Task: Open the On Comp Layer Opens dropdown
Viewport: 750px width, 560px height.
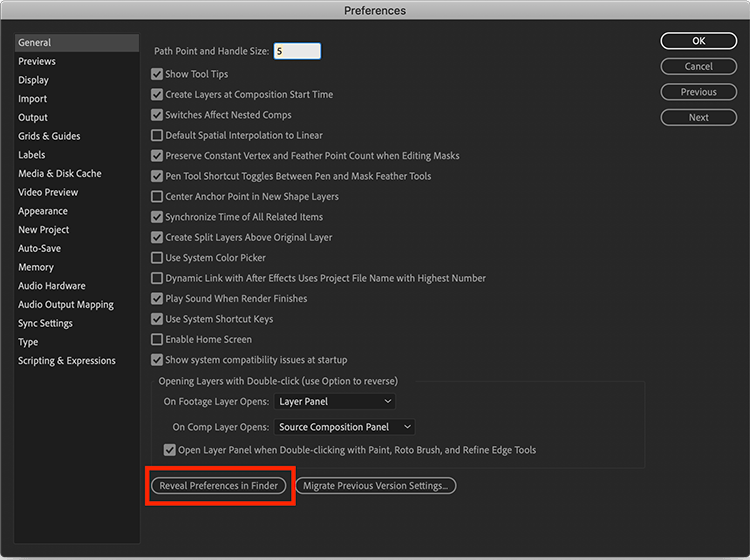Action: click(344, 427)
